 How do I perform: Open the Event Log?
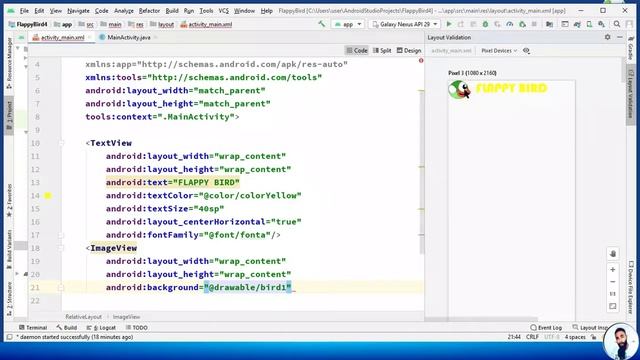546,327
